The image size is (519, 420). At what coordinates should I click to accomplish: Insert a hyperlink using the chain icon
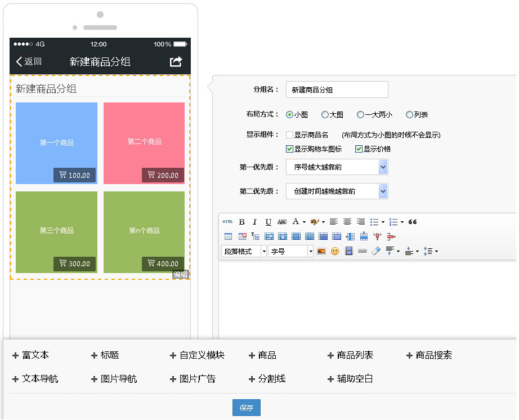[363, 251]
